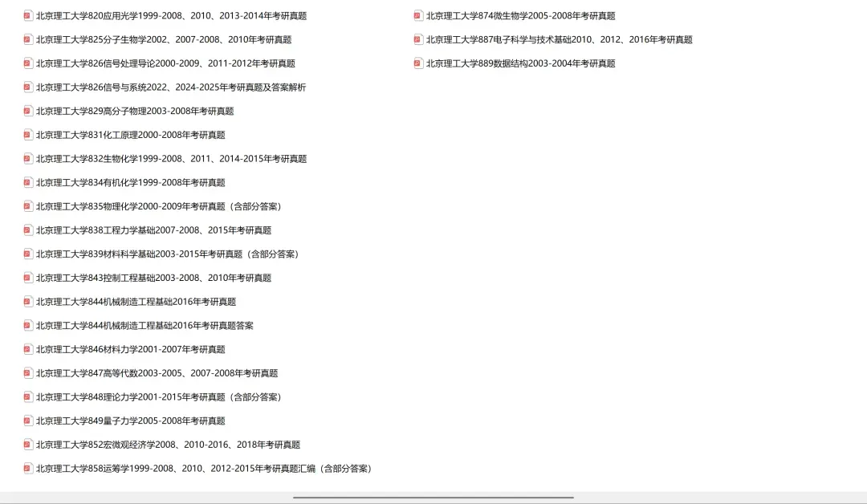
Task: Pick 北京理工大学838工程力学基础 file name
Action: click(x=153, y=230)
